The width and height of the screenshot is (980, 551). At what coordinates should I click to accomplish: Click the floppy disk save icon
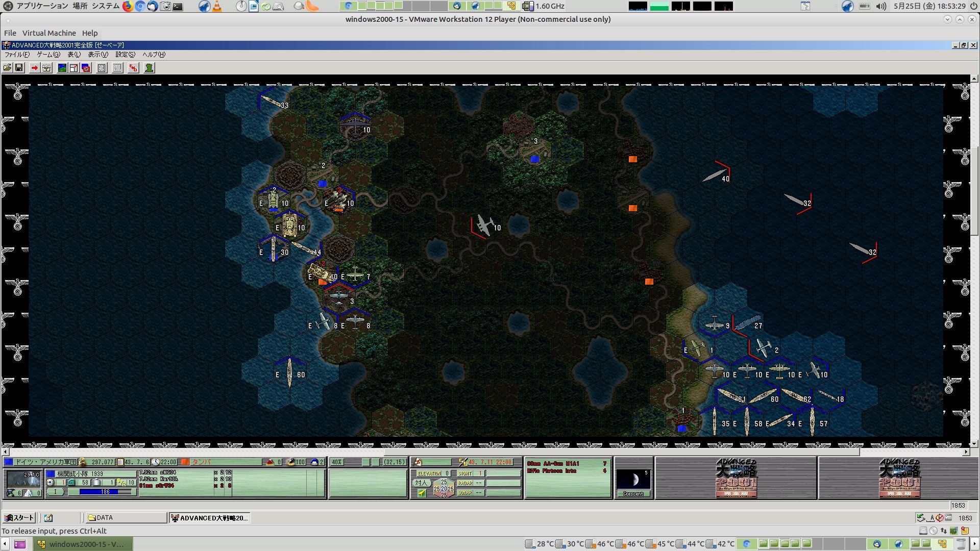(19, 68)
